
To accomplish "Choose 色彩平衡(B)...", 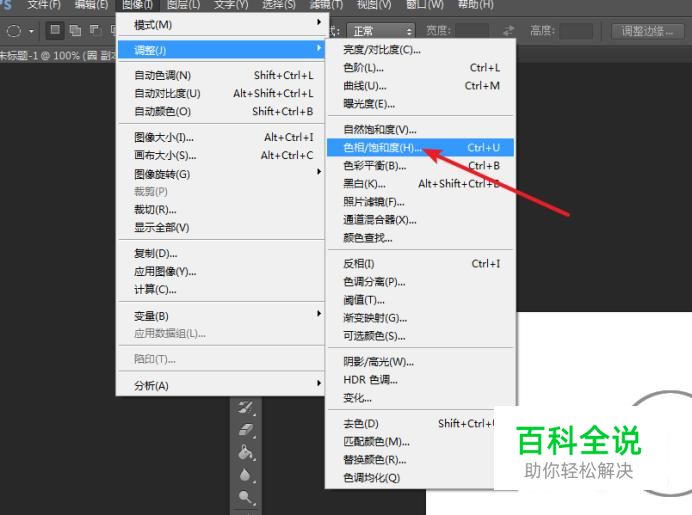I will click(x=420, y=165).
